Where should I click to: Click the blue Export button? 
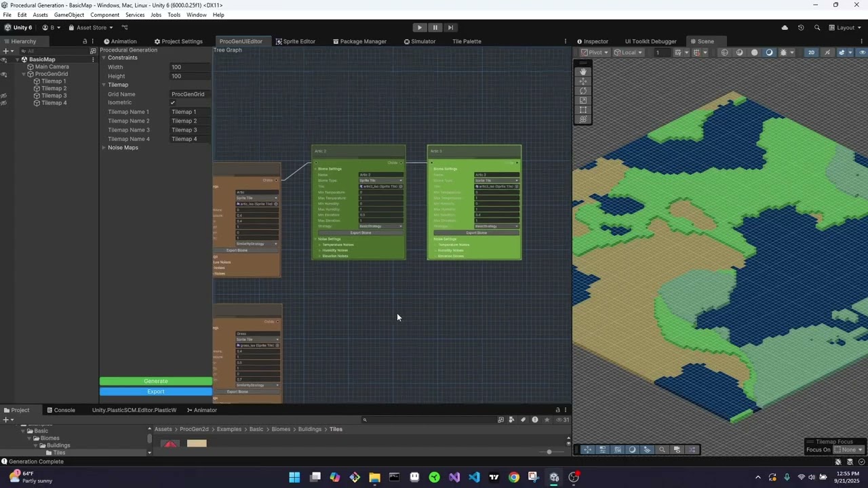click(156, 392)
